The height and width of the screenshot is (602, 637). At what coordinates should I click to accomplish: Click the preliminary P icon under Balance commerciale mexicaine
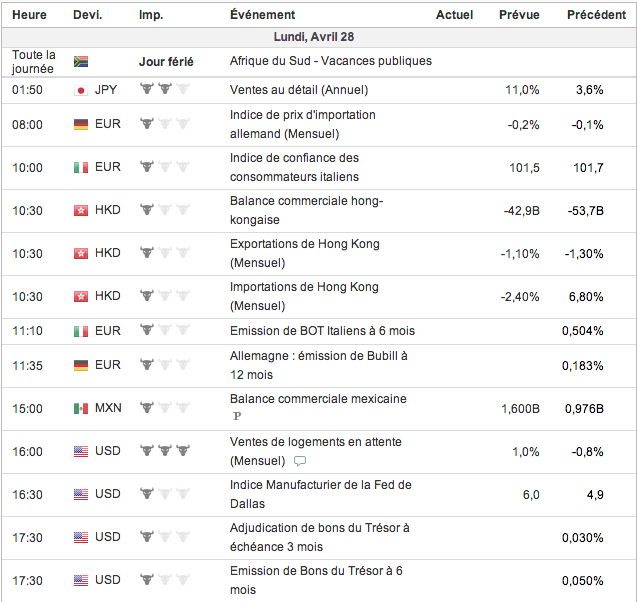pyautogui.click(x=237, y=415)
